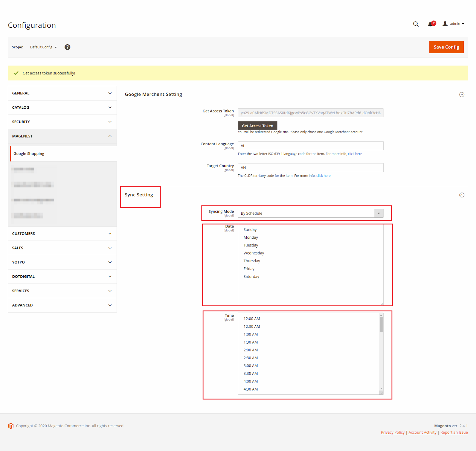Collapse Google Merchant Setting circle icon
The image size is (476, 451).
tap(462, 95)
